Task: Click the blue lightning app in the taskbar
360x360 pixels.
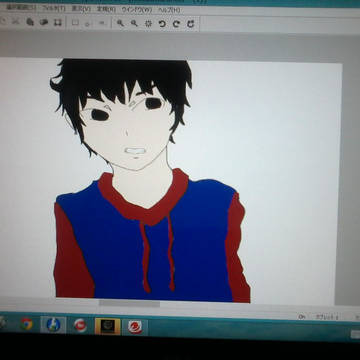Action: click(53, 325)
